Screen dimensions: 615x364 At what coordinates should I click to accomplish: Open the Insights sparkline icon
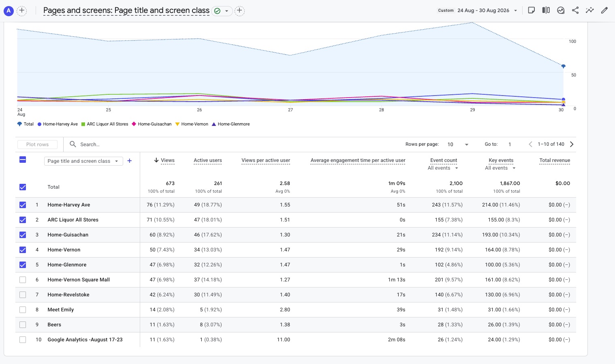tap(590, 11)
